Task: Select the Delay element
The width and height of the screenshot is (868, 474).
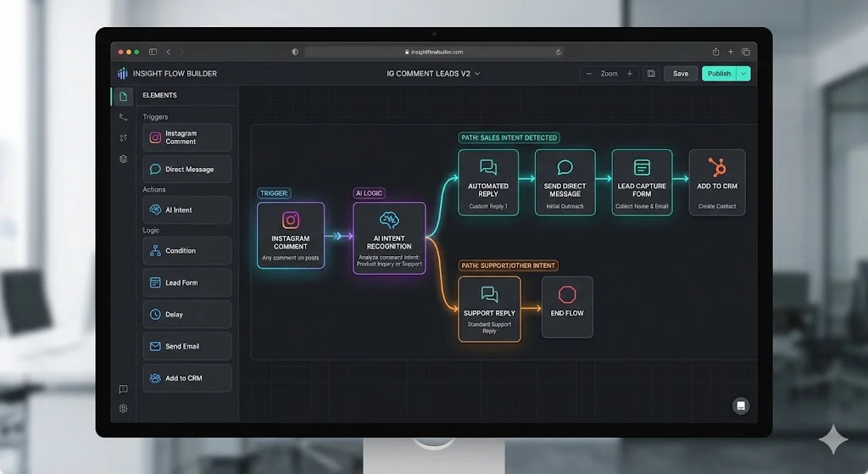Action: tap(187, 315)
